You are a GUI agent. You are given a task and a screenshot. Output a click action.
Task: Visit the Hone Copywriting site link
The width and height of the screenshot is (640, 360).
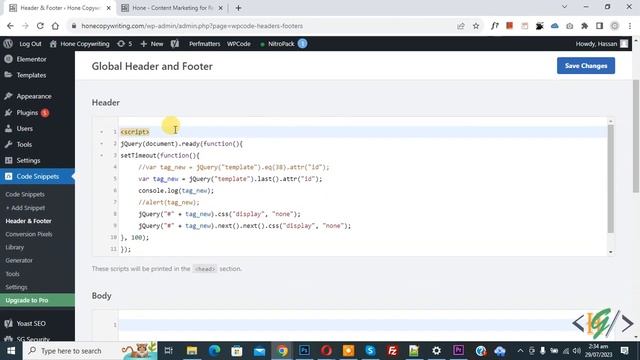click(x=80, y=44)
